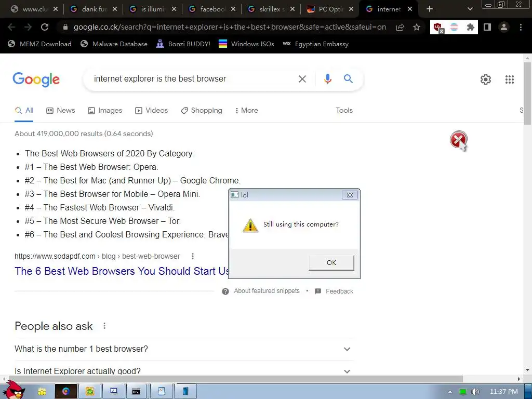Screen dimensions: 532x399
Task: Open the command prompt taskbar icon
Action: [x=136, y=392]
